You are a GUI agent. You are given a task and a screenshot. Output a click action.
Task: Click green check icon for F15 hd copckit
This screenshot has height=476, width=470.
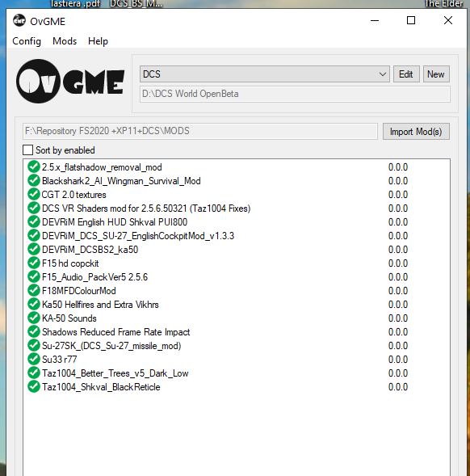click(x=34, y=263)
